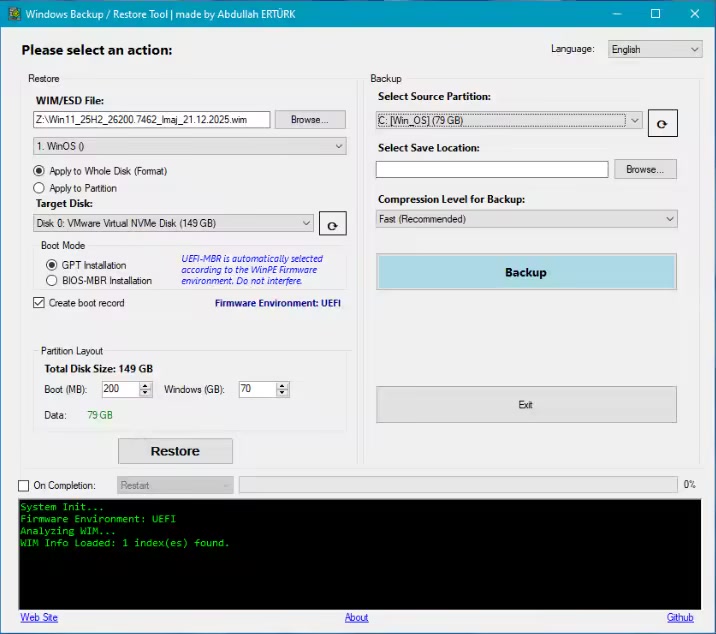The height and width of the screenshot is (634, 716).
Task: Choose Apply to Partition option
Action: [x=40, y=188]
